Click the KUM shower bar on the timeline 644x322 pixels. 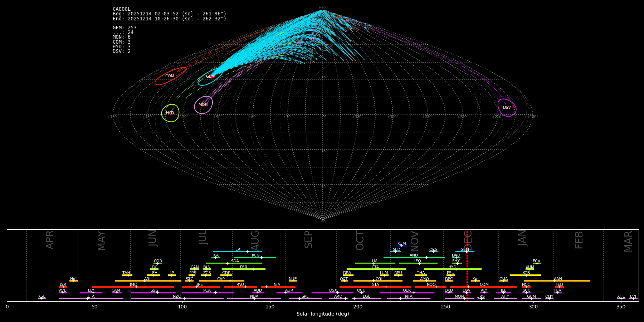pos(402,246)
